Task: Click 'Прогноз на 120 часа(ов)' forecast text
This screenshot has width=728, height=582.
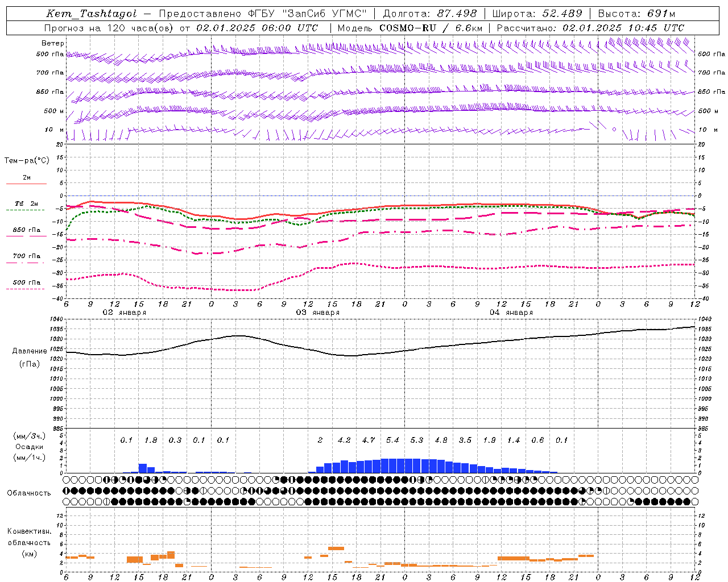Action: pos(110,28)
